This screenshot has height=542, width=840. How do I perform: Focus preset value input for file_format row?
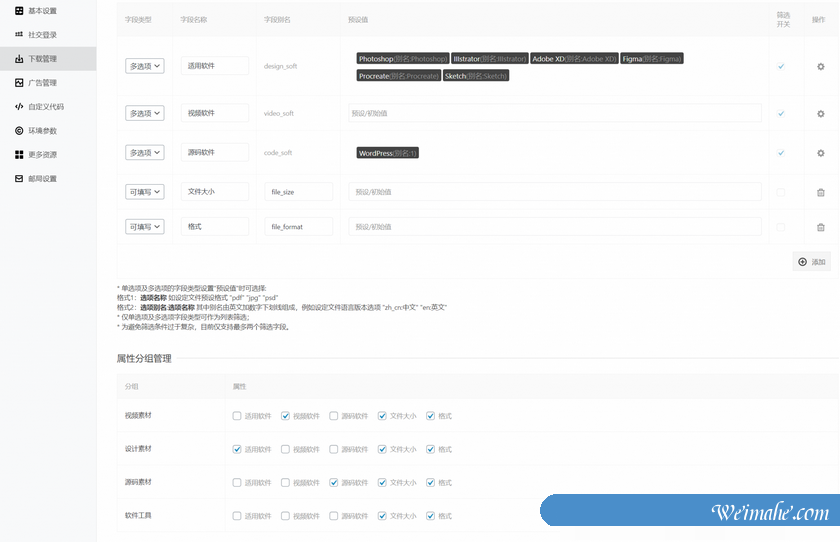click(555, 227)
